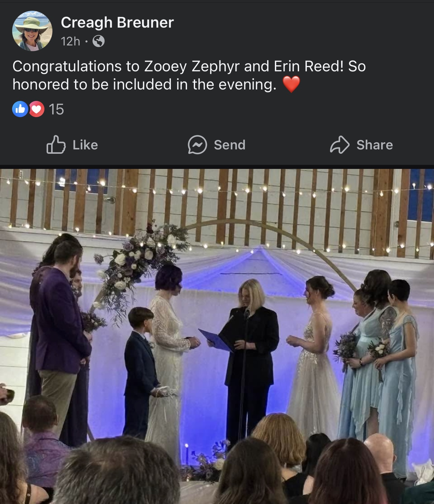Click the public globe audience icon
434x504 pixels.
pos(98,41)
